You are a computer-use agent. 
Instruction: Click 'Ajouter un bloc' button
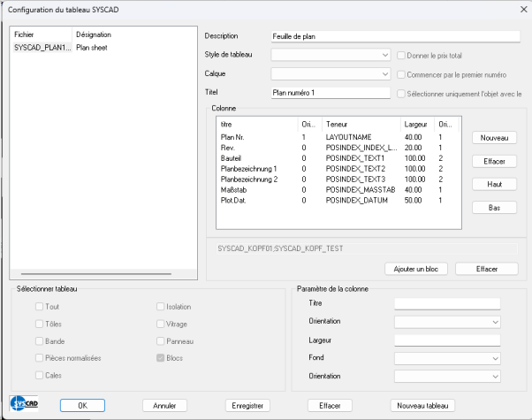click(x=416, y=269)
